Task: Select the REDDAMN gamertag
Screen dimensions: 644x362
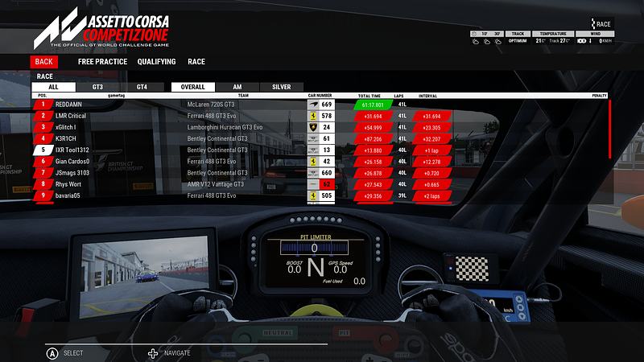Action: (68, 105)
